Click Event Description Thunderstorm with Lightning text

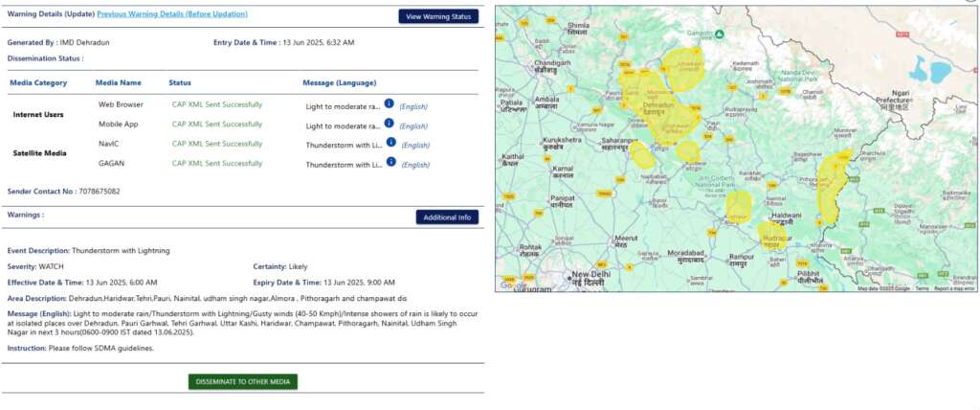click(x=88, y=250)
